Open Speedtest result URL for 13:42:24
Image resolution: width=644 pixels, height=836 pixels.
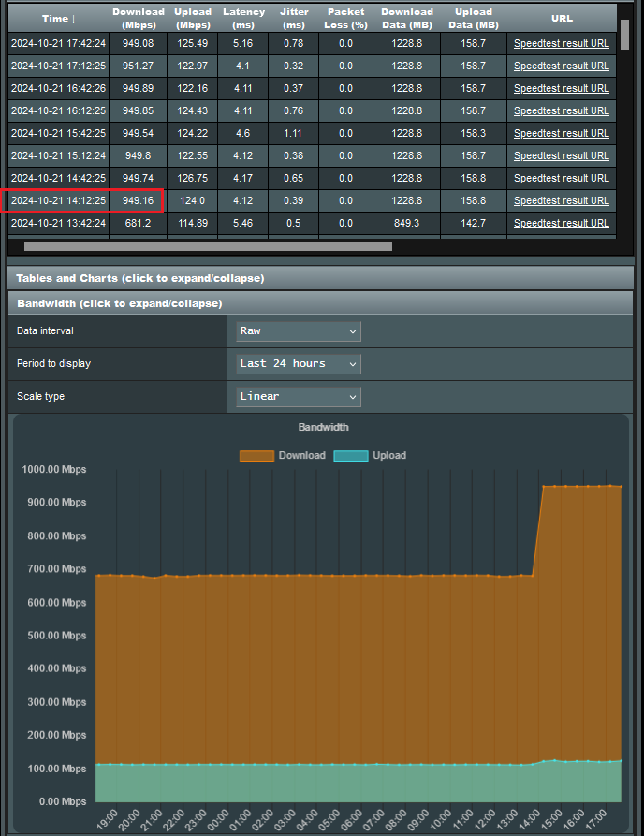[x=561, y=223]
